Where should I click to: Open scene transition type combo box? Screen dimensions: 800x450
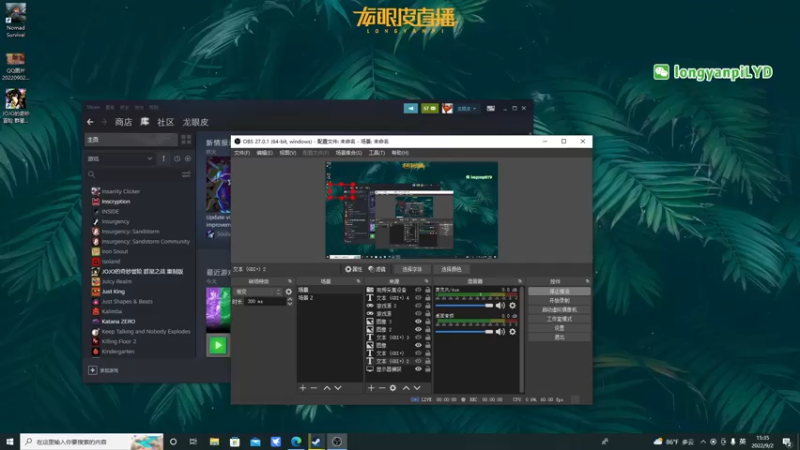[258, 292]
